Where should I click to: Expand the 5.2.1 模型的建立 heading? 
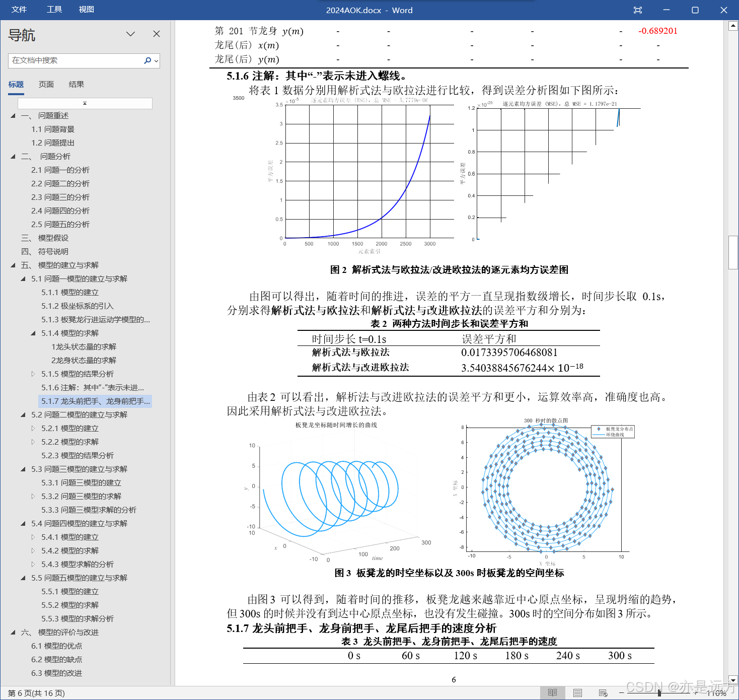33,429
